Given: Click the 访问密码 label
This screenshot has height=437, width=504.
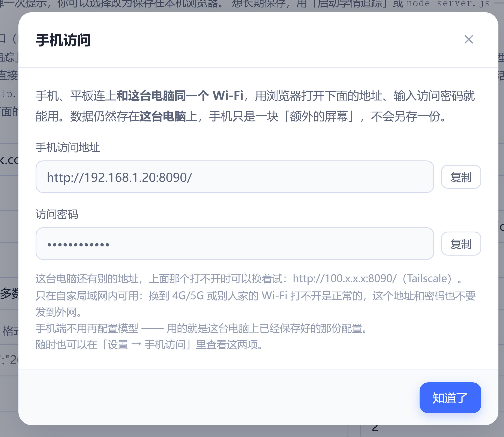Looking at the screenshot, I should [x=57, y=214].
